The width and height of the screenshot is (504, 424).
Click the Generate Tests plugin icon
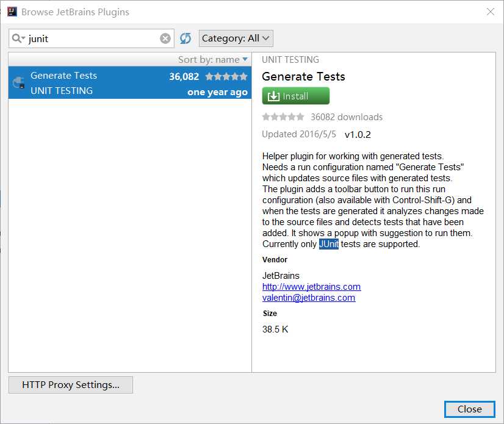19,82
